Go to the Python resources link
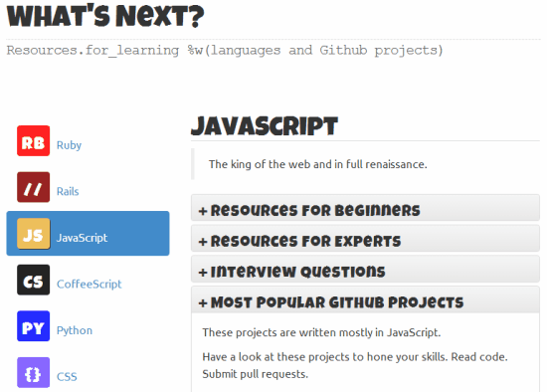This screenshot has width=547, height=392. 75,330
